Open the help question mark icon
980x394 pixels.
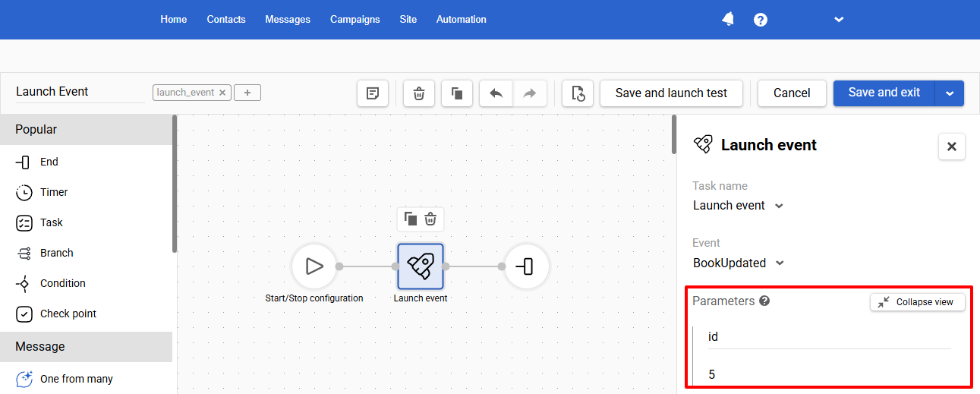tap(761, 20)
